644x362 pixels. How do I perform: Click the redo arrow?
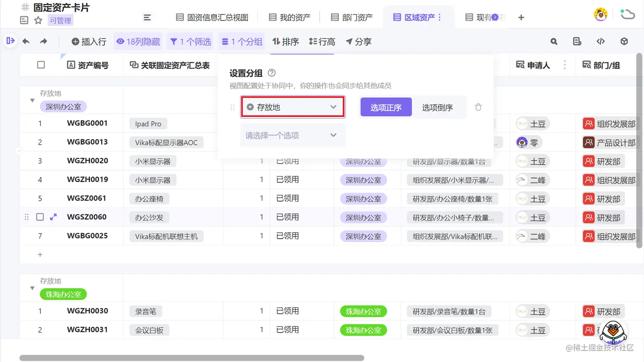click(43, 41)
